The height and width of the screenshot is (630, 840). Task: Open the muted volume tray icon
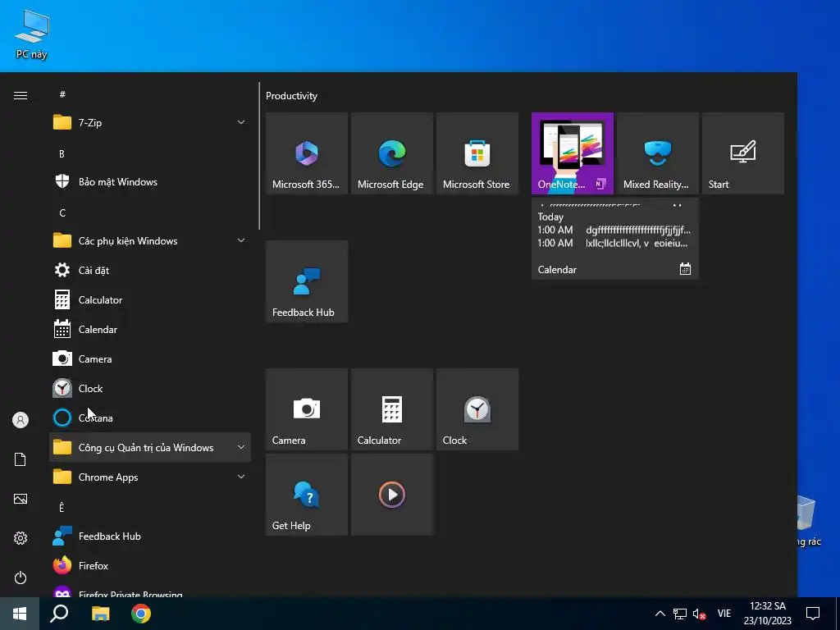coord(699,614)
